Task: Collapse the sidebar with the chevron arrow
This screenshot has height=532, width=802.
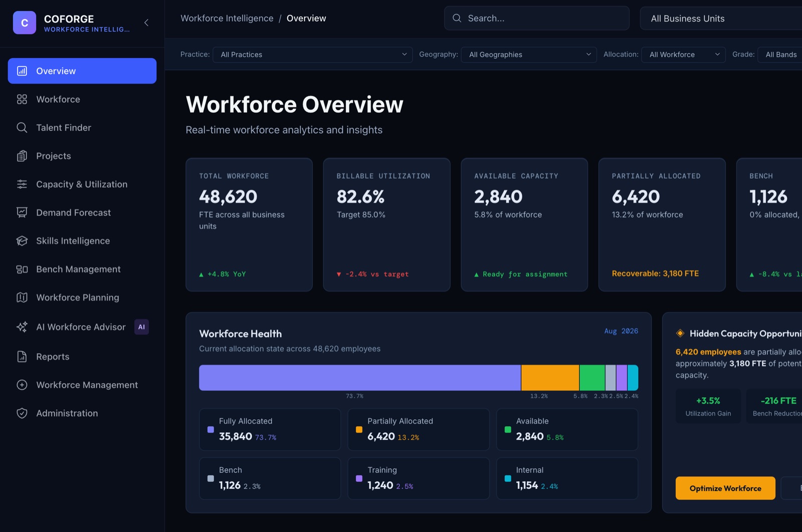Action: tap(146, 23)
